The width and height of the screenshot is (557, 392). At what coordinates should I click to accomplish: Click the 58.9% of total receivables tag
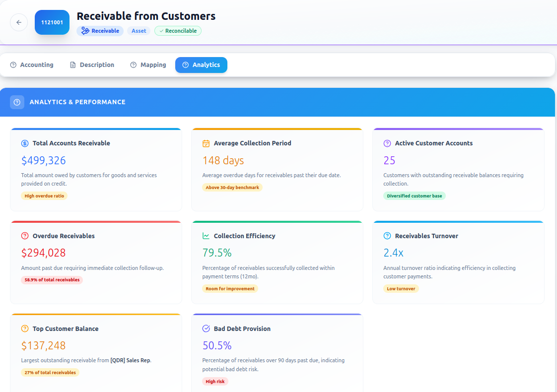tap(52, 280)
